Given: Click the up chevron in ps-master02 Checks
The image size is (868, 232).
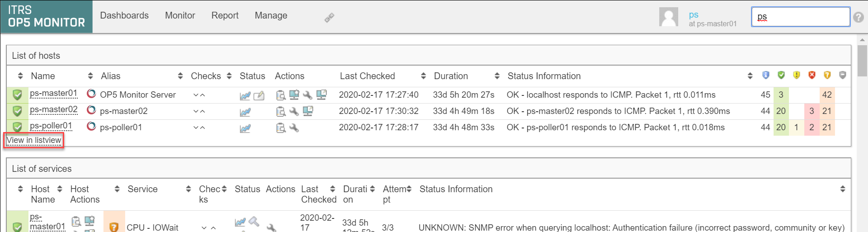Looking at the screenshot, I should point(202,112).
